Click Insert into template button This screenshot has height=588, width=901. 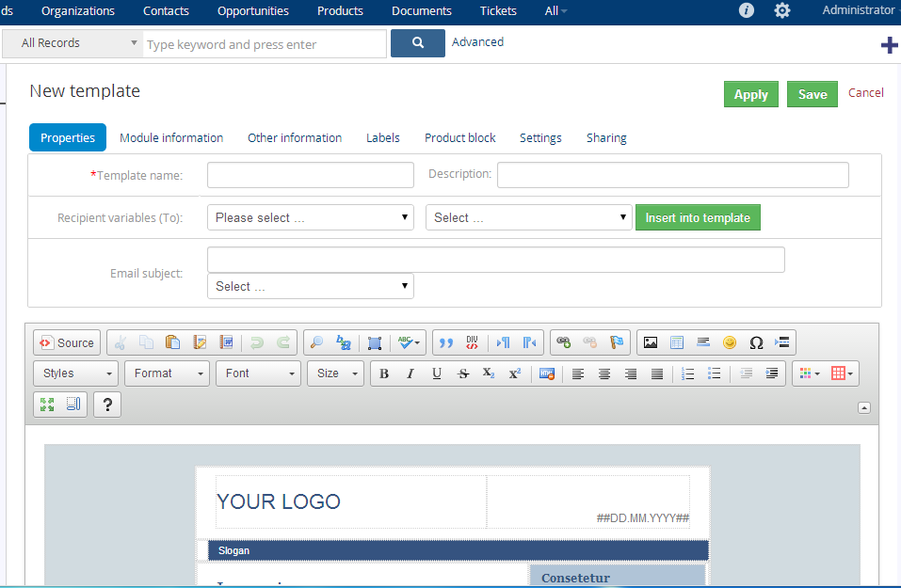coord(698,217)
